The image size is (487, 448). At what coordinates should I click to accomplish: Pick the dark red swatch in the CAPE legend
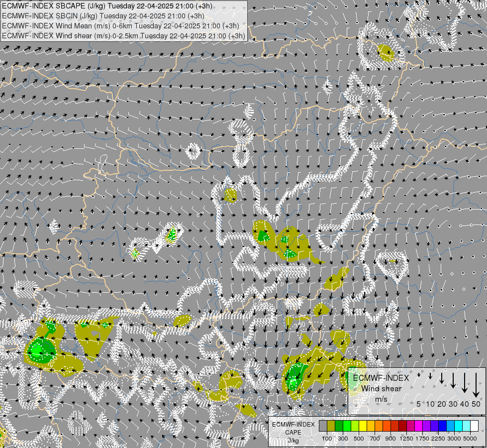pos(403,426)
